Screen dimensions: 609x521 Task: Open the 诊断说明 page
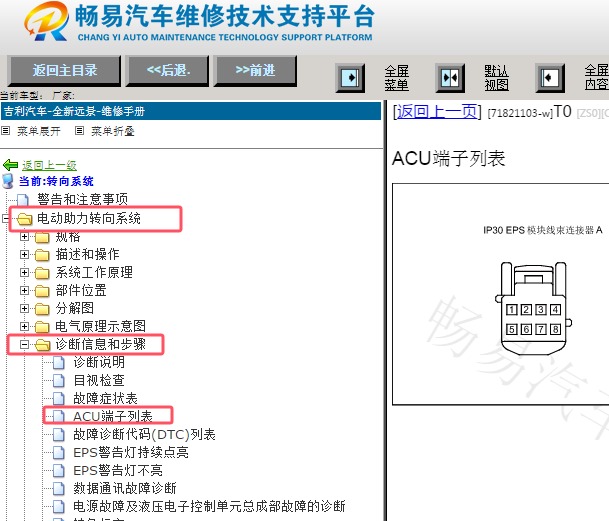[99, 362]
